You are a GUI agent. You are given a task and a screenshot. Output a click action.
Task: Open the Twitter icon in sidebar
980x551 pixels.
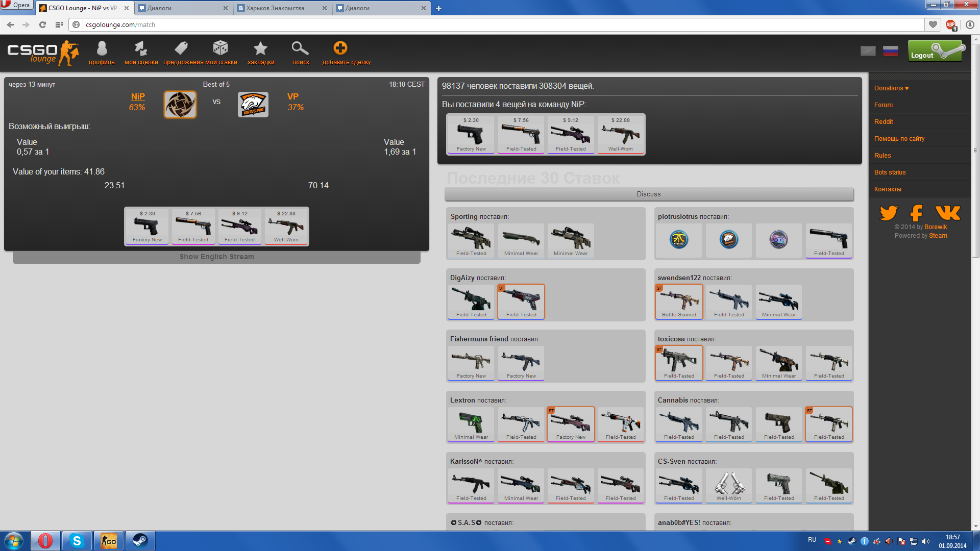click(889, 212)
